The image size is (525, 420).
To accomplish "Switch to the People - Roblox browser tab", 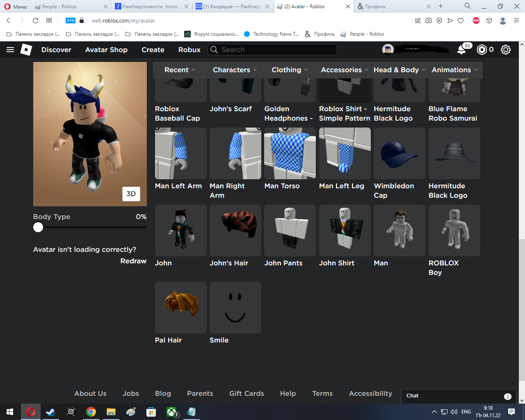I will (x=71, y=6).
